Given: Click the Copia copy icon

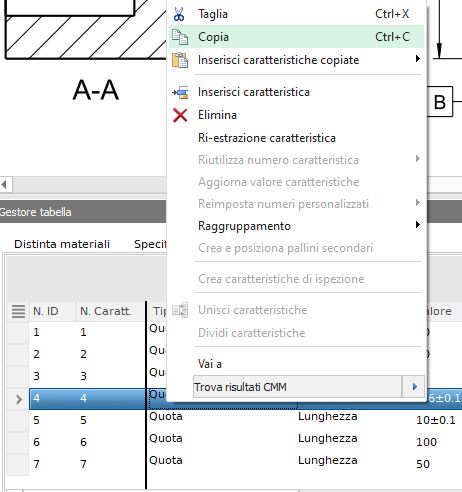Looking at the screenshot, I should click(x=180, y=37).
